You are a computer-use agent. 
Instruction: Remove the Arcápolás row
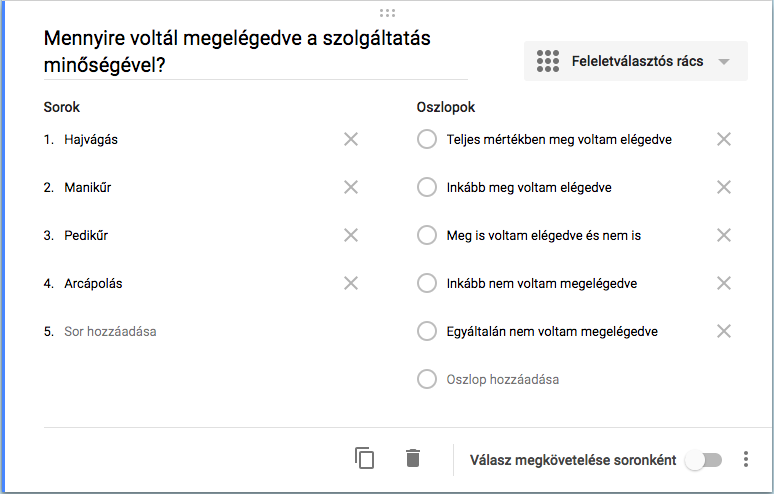351,283
